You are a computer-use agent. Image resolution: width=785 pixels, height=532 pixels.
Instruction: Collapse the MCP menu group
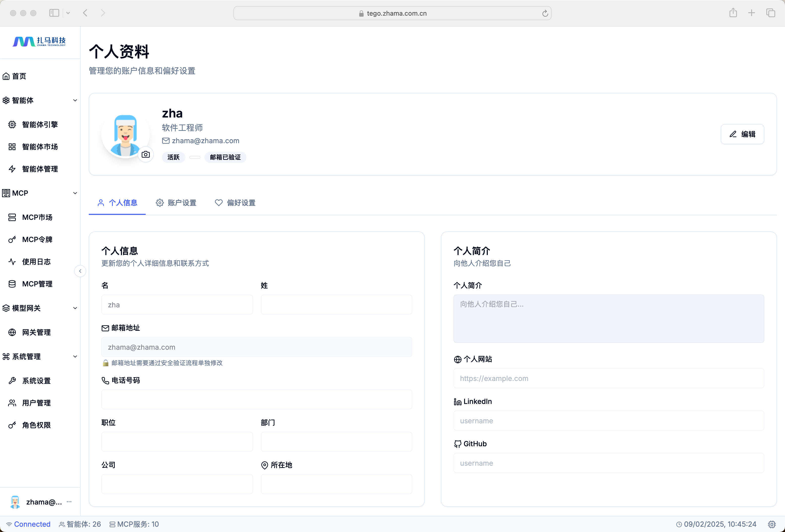coord(75,193)
